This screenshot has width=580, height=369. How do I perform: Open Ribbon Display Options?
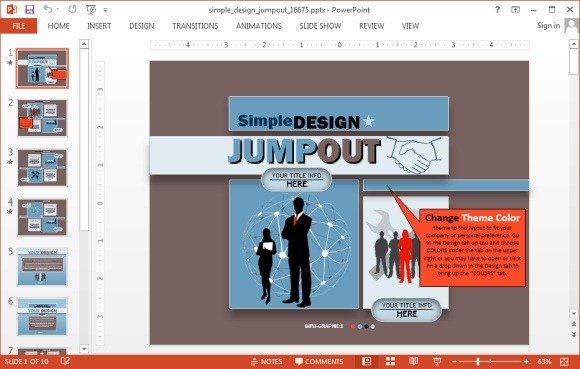coord(515,10)
